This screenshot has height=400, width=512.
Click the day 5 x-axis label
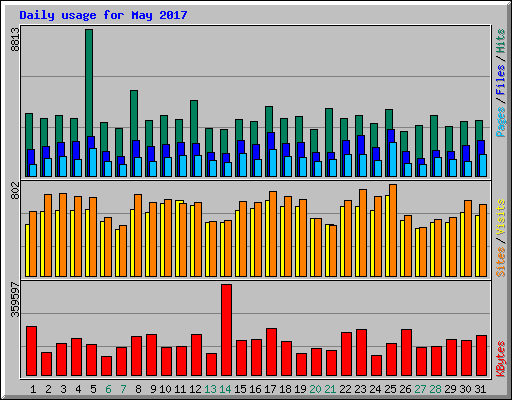[93, 389]
